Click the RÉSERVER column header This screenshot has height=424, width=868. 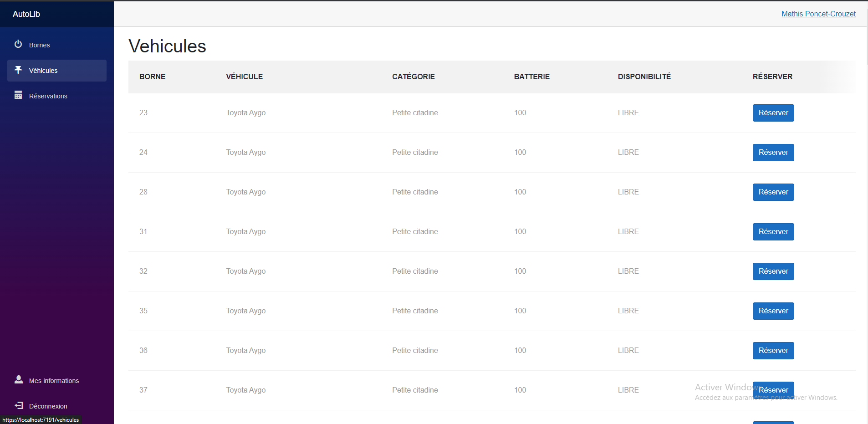(x=772, y=77)
